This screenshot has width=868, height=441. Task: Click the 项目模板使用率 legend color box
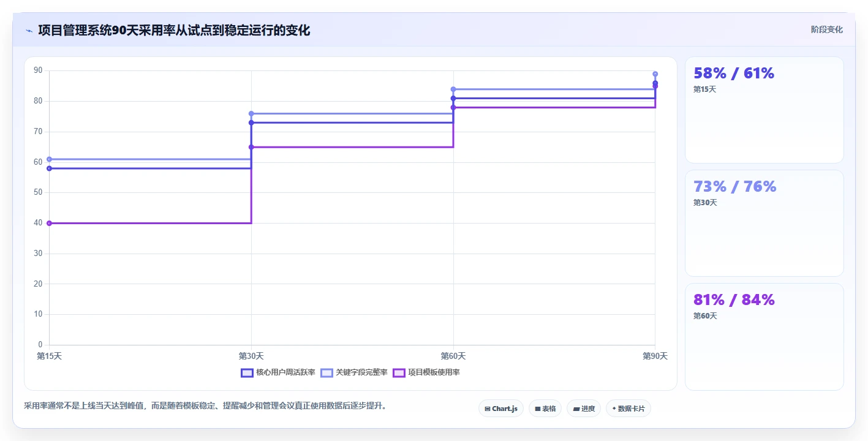coord(399,372)
